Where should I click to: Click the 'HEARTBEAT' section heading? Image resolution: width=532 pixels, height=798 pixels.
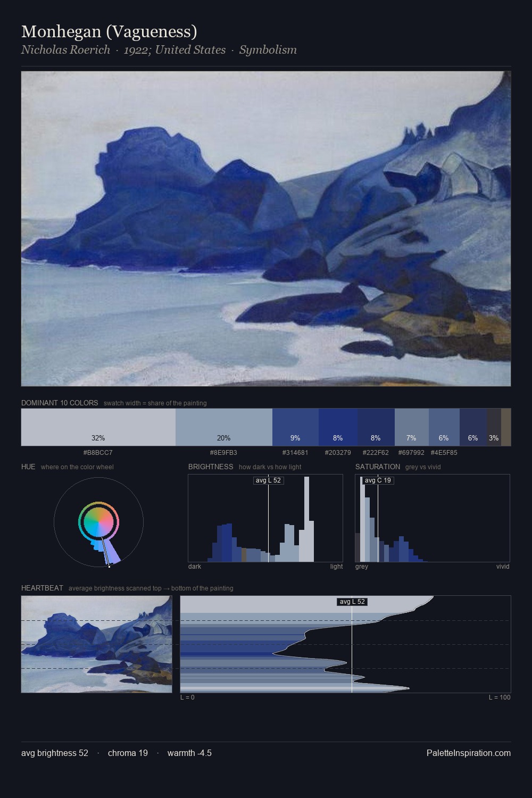[x=42, y=588]
